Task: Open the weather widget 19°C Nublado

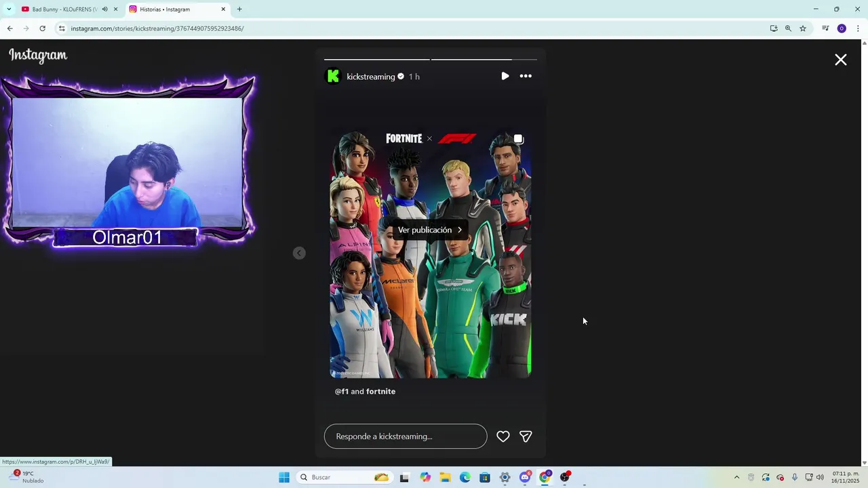Action: click(25, 477)
